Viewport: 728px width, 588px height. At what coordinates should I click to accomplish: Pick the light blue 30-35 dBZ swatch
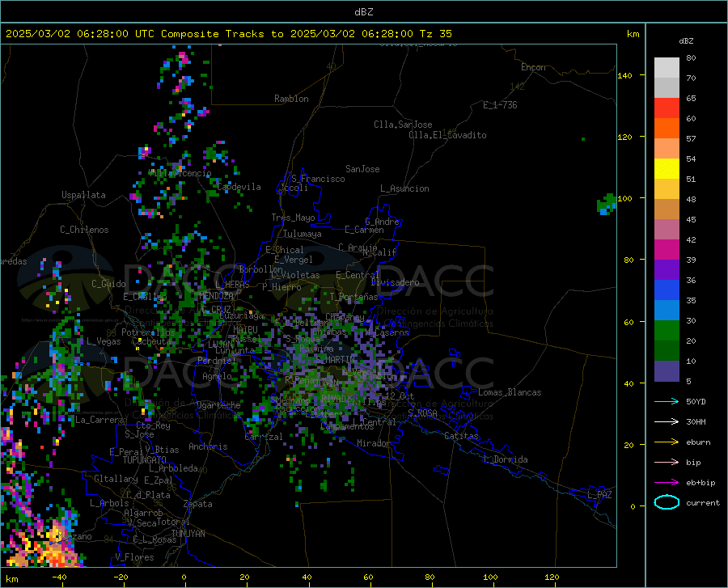pos(667,311)
